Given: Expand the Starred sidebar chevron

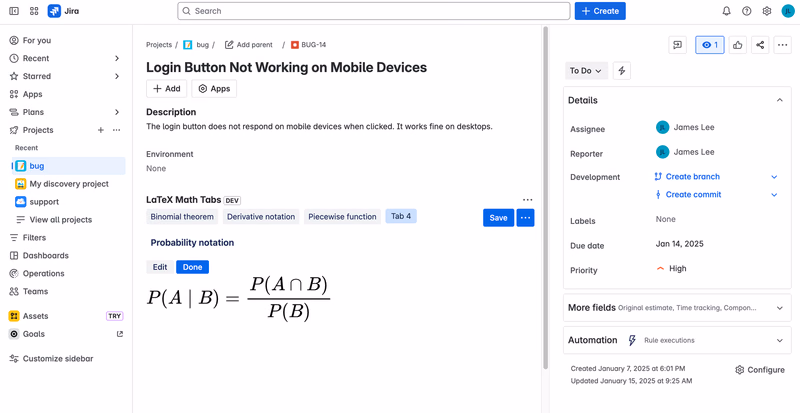Looking at the screenshot, I should (x=117, y=76).
